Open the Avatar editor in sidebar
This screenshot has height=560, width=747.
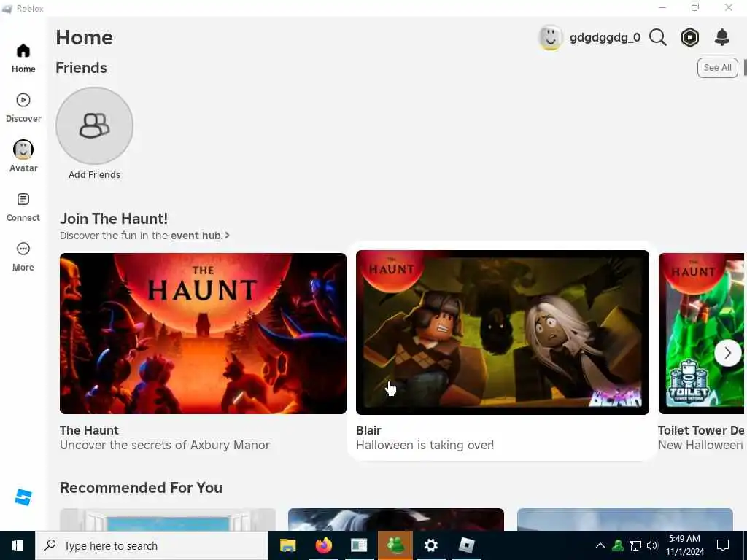click(23, 157)
